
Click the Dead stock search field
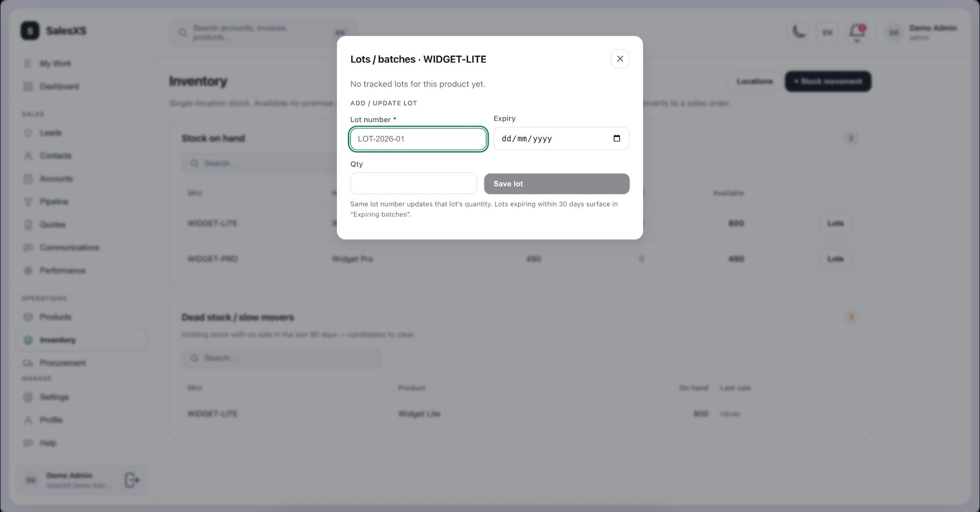click(281, 358)
